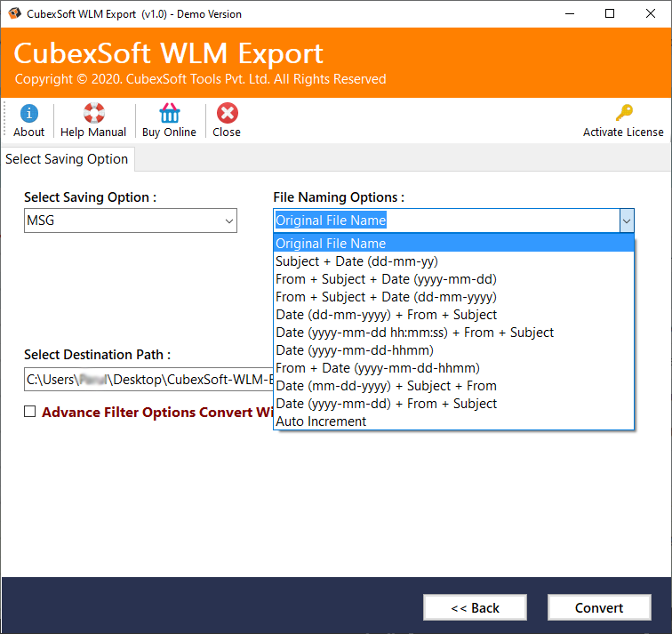Click the red Close toolbar icon
Screen dimensions: 672x634
[227, 114]
